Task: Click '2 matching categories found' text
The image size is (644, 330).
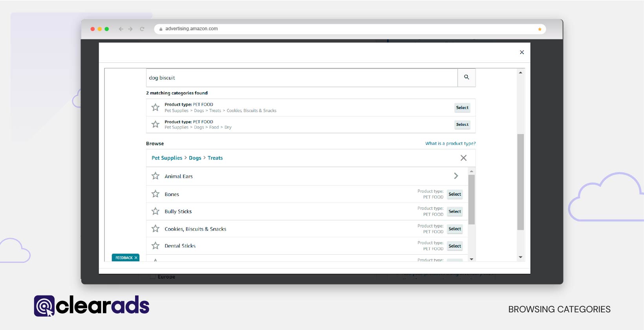Action: click(177, 93)
